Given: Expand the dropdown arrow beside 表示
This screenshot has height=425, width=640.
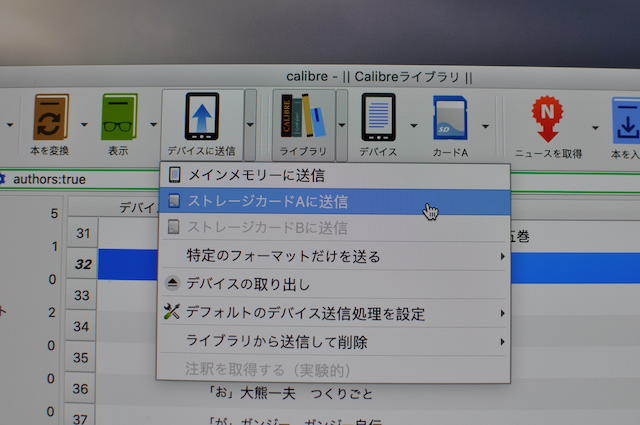Looking at the screenshot, I should [x=153, y=124].
